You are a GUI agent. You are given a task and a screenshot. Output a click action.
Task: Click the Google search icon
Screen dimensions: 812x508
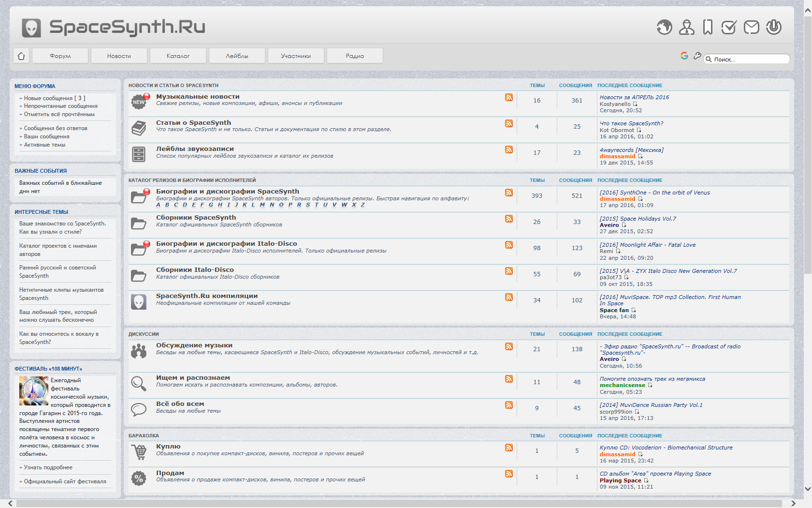pos(684,56)
